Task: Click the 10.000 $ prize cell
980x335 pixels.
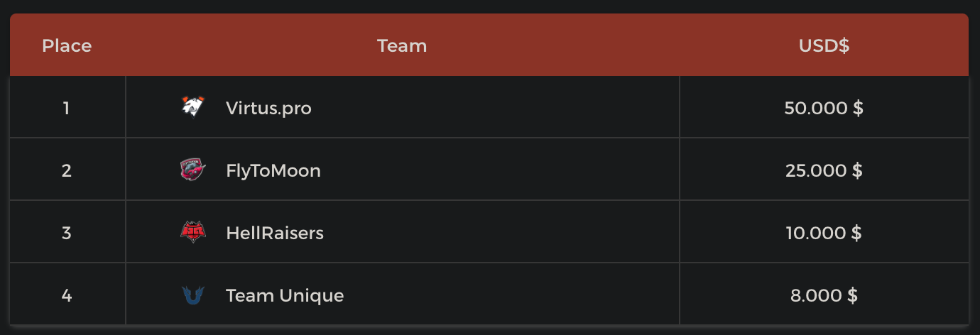Action: coord(824,233)
